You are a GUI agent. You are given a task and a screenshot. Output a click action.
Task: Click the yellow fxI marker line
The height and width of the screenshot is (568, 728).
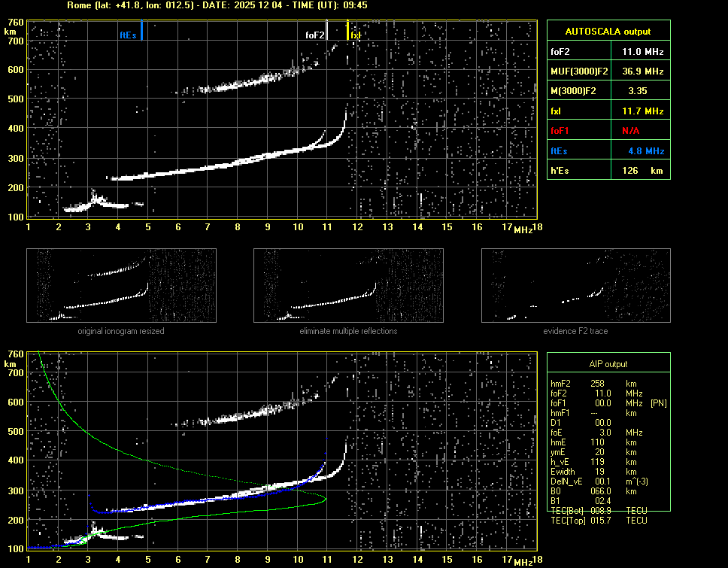[x=347, y=32]
